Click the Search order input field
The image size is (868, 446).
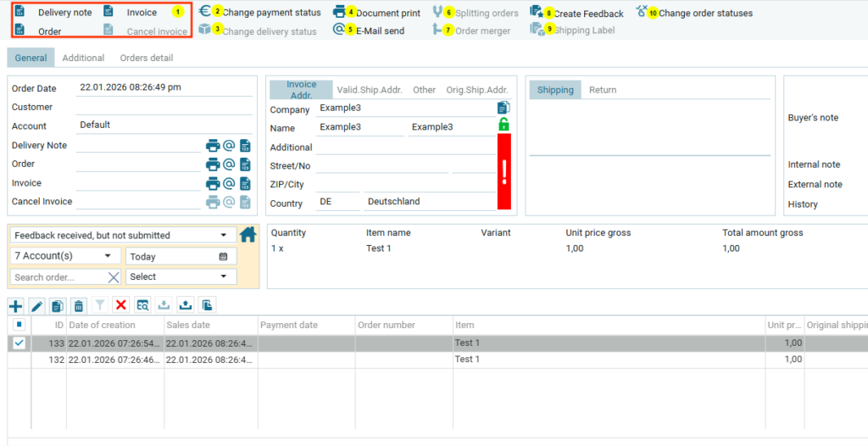[58, 277]
